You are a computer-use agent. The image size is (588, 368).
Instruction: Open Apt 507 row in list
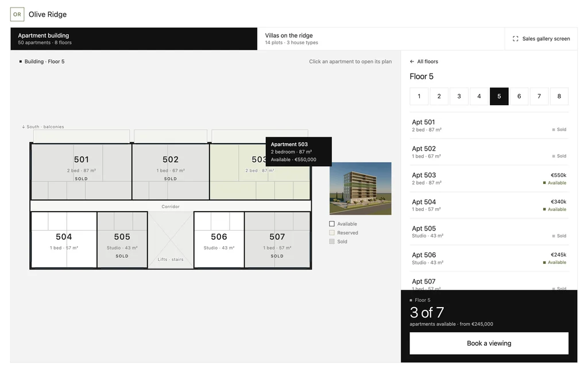pyautogui.click(x=489, y=281)
